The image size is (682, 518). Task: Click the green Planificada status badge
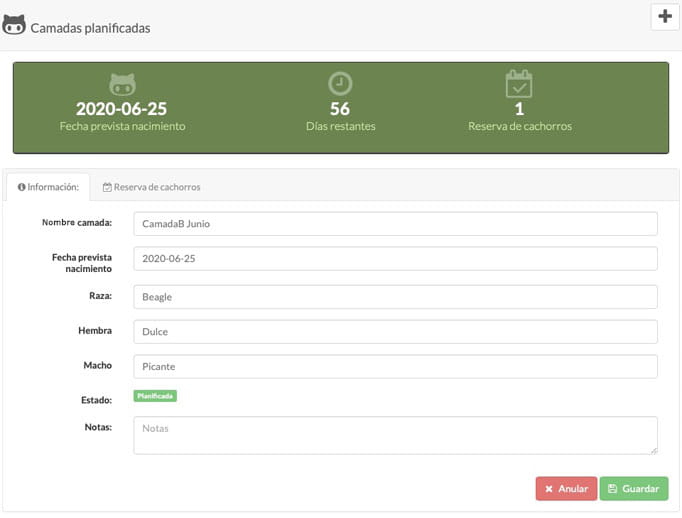pyautogui.click(x=155, y=396)
